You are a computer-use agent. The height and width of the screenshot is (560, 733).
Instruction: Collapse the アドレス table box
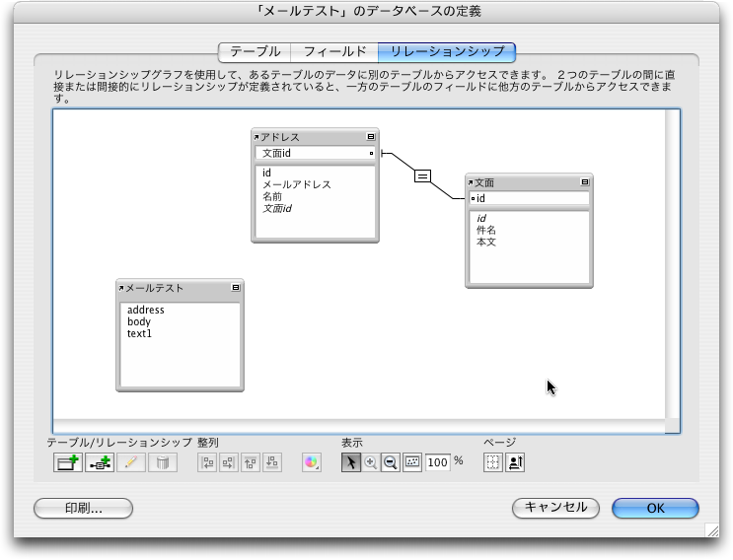(371, 137)
